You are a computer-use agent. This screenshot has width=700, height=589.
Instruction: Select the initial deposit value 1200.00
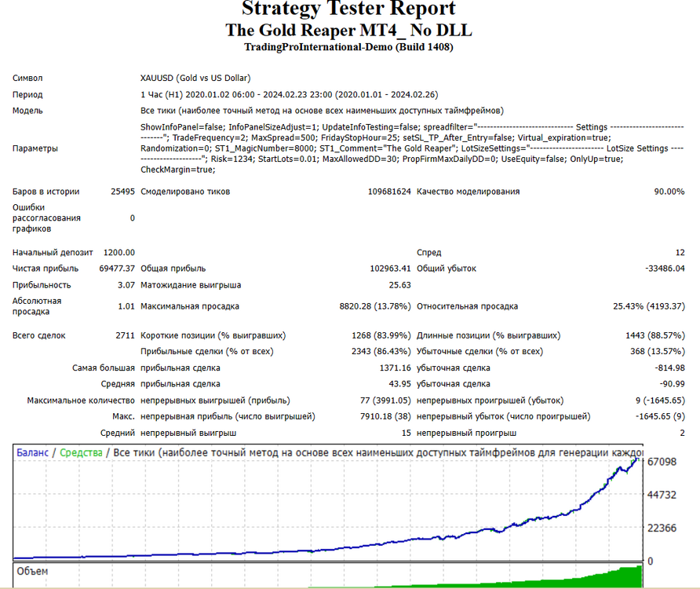click(119, 253)
